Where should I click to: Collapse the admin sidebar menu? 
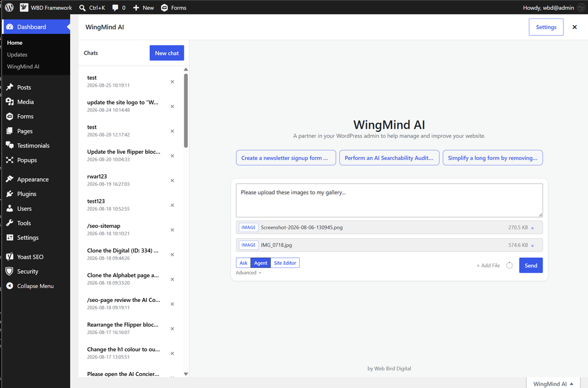coord(35,286)
